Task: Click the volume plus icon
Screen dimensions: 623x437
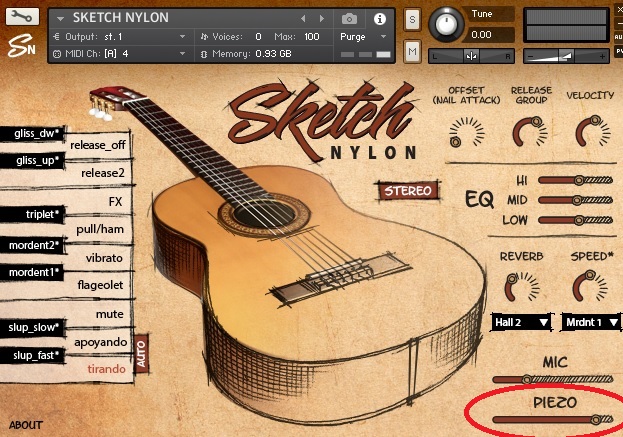Action: [x=602, y=57]
